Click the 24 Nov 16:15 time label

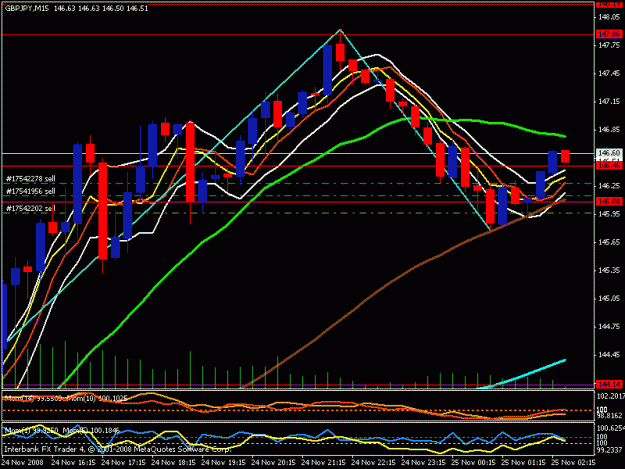[73, 462]
